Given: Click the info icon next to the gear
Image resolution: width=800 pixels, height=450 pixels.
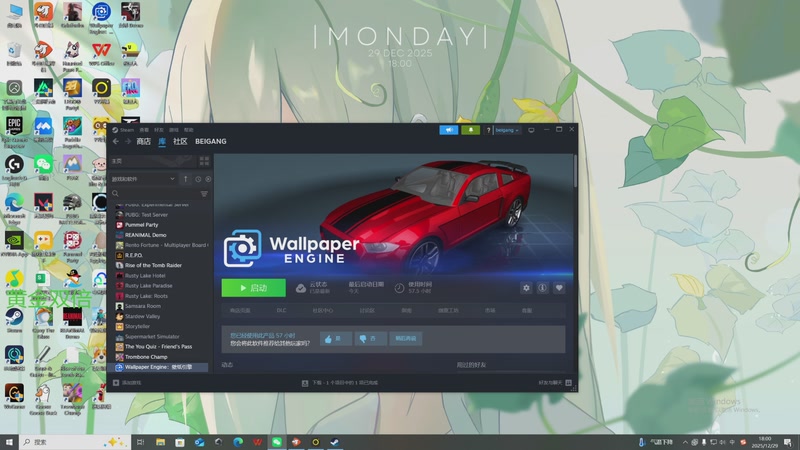Looking at the screenshot, I should [542, 288].
